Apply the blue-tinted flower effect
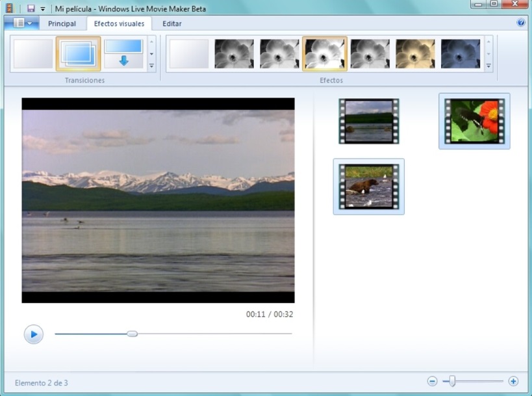 461,54
